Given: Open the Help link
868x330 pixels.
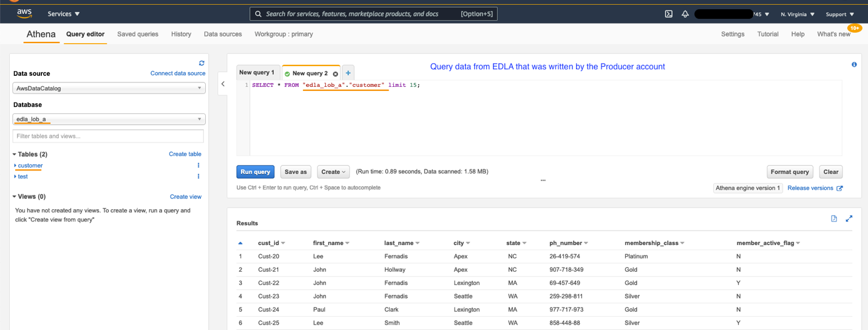Looking at the screenshot, I should [x=798, y=35].
